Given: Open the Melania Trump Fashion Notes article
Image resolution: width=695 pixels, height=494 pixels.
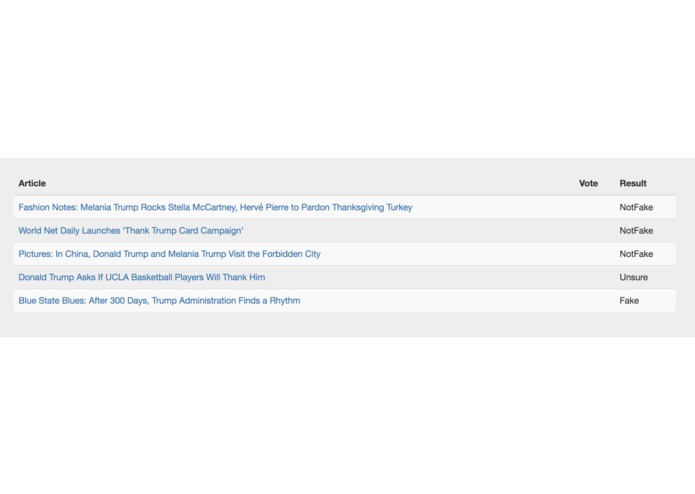Looking at the screenshot, I should pos(215,207).
